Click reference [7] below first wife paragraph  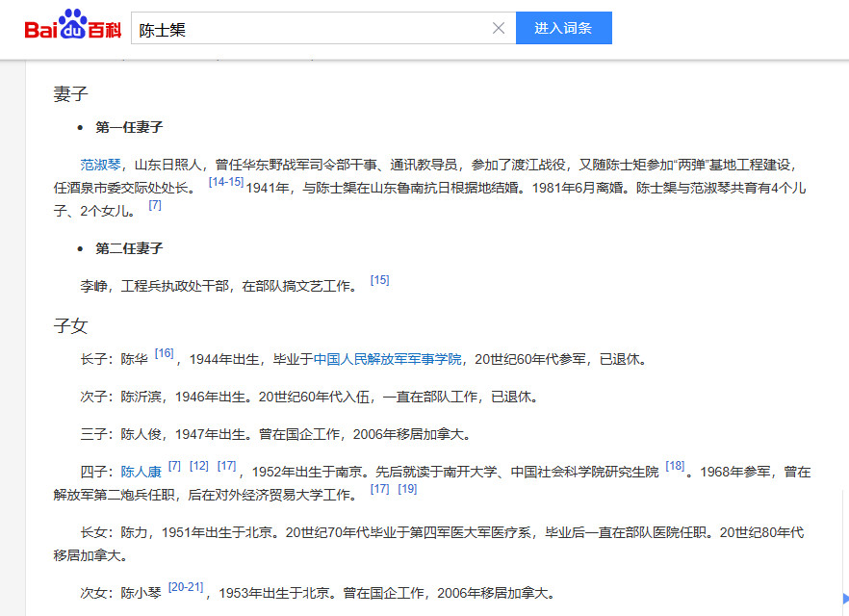(x=155, y=205)
